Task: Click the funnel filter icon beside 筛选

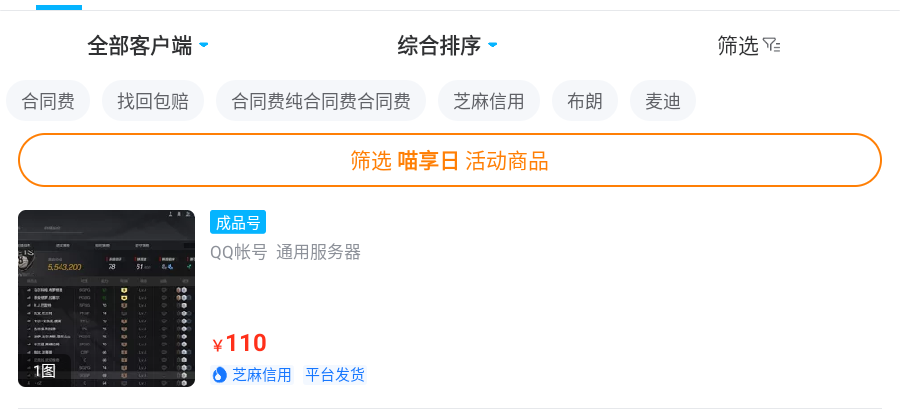Action: pyautogui.click(x=771, y=45)
